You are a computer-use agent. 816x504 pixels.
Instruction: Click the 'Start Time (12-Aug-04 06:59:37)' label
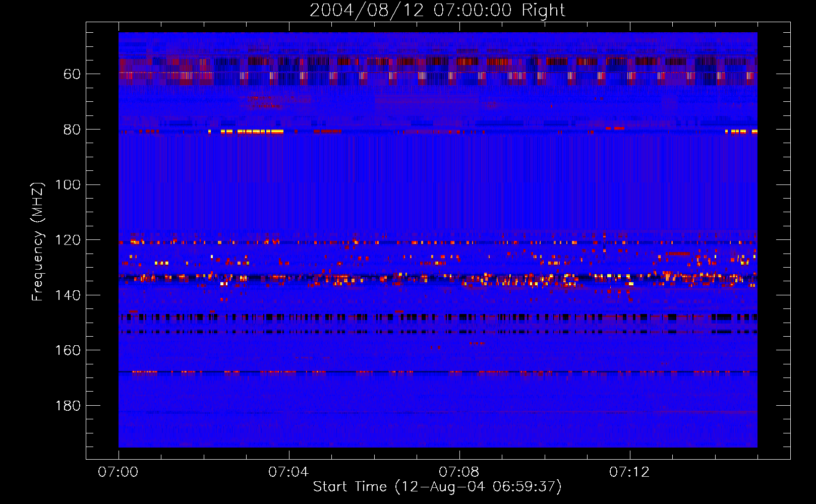pos(437,487)
